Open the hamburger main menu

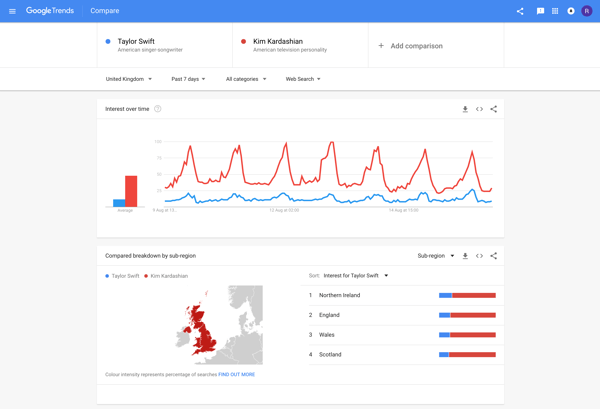pos(12,11)
